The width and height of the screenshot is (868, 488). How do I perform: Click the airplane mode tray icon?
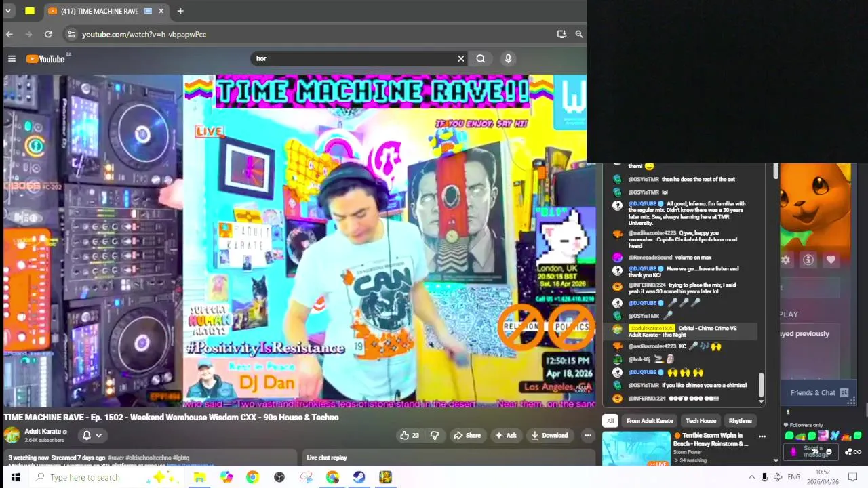[778, 477]
